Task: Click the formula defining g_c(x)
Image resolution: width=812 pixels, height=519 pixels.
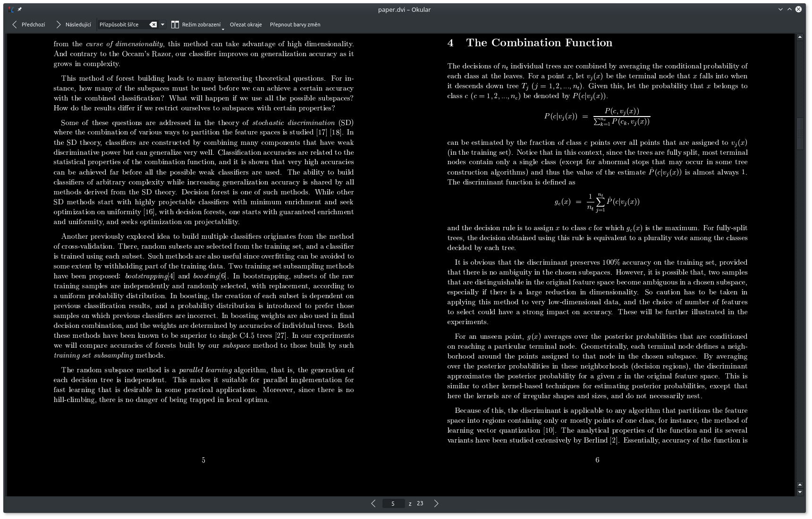Action: (597, 202)
